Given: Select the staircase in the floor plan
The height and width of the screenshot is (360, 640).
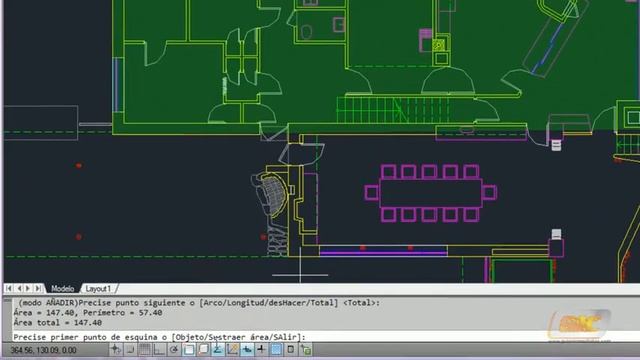Looking at the screenshot, I should click(x=393, y=110).
